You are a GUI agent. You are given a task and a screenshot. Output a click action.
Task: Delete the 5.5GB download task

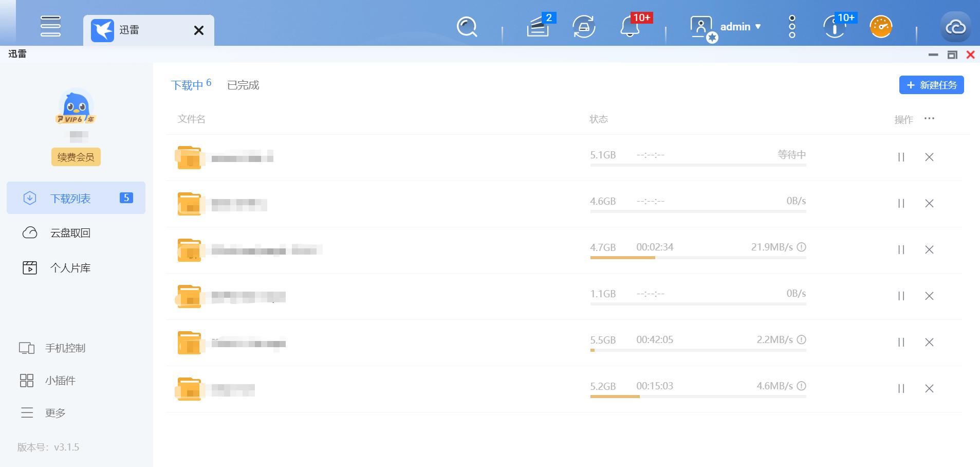(929, 343)
